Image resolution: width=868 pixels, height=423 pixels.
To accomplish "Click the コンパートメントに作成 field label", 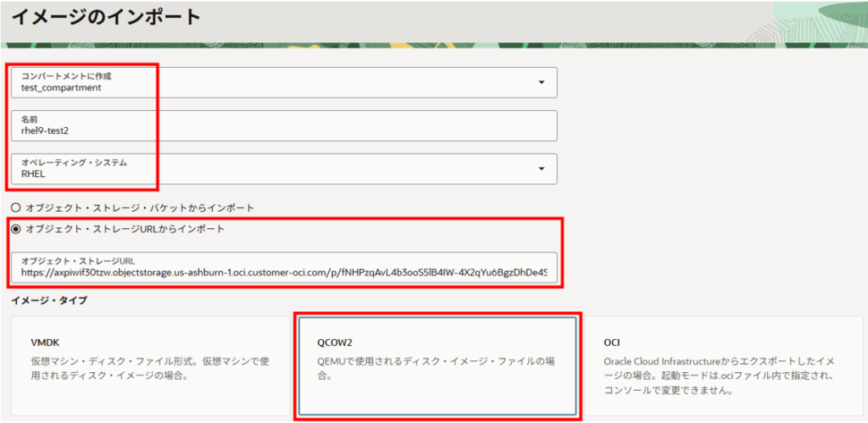I will 66,76.
